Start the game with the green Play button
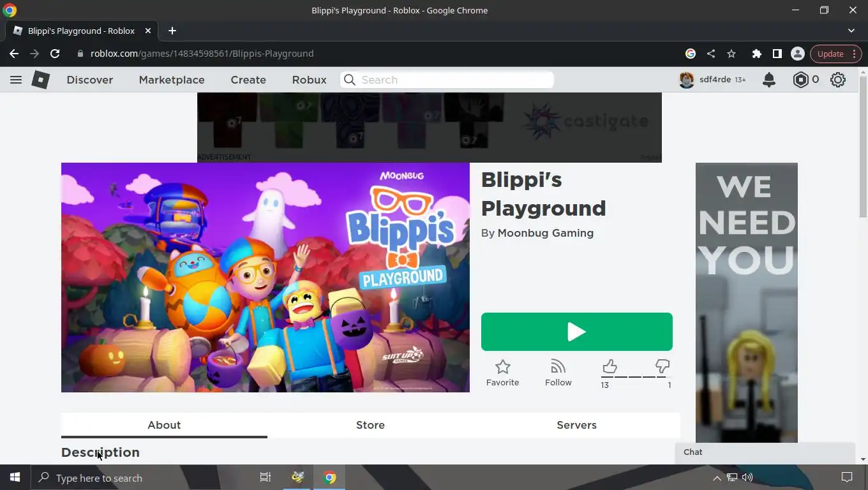 pos(577,332)
